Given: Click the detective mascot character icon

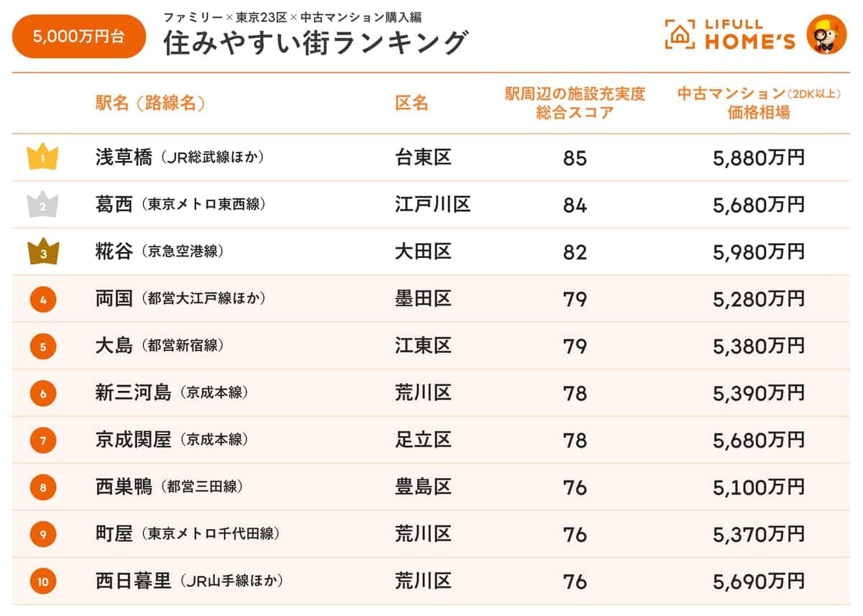Looking at the screenshot, I should [x=826, y=35].
